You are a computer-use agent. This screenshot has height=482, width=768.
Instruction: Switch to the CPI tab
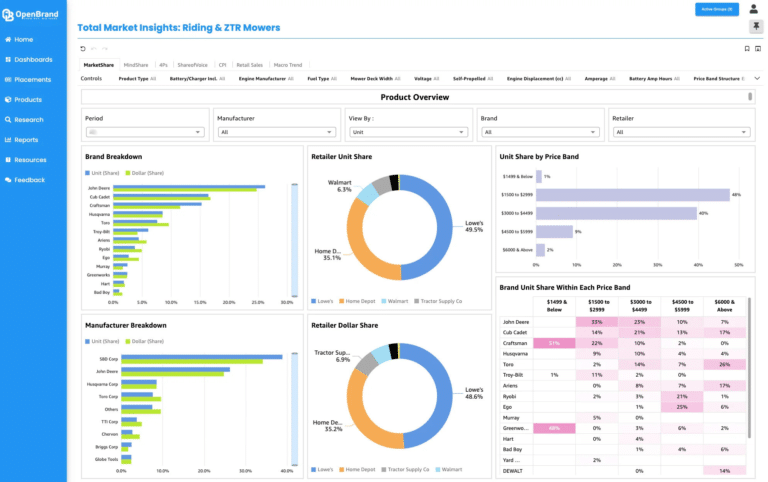pyautogui.click(x=222, y=65)
